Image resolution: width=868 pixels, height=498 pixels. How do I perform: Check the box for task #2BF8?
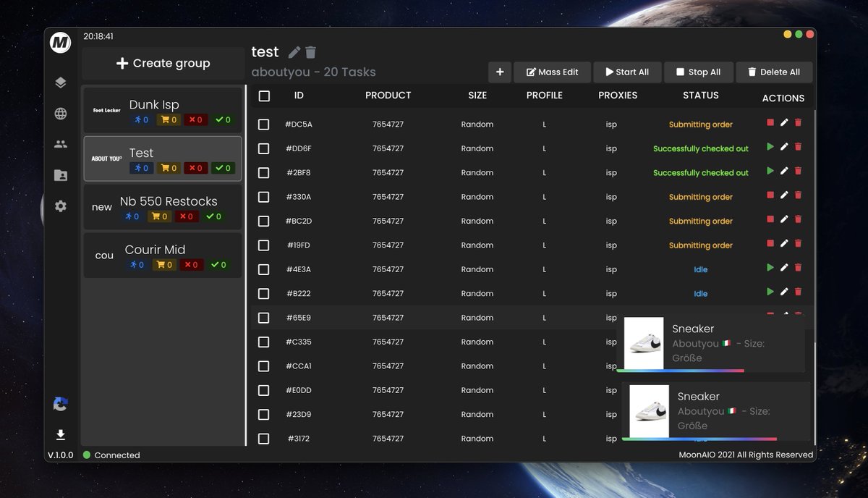click(264, 172)
